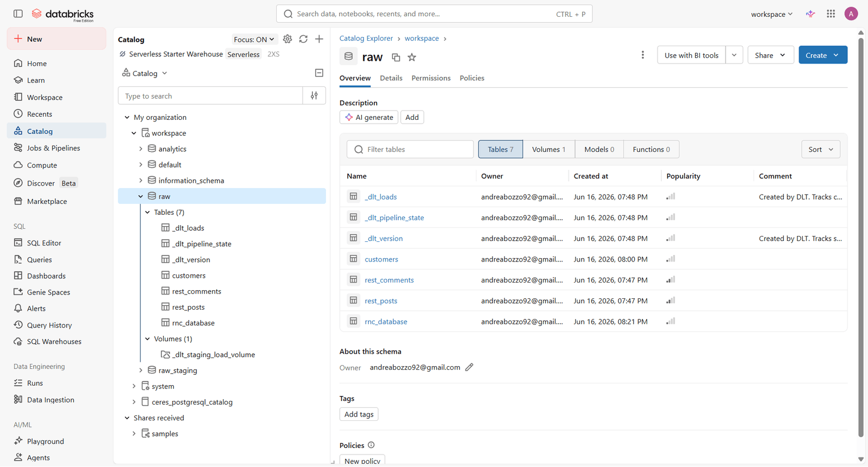Toggle the sidebar menu icon

[x=18, y=14]
